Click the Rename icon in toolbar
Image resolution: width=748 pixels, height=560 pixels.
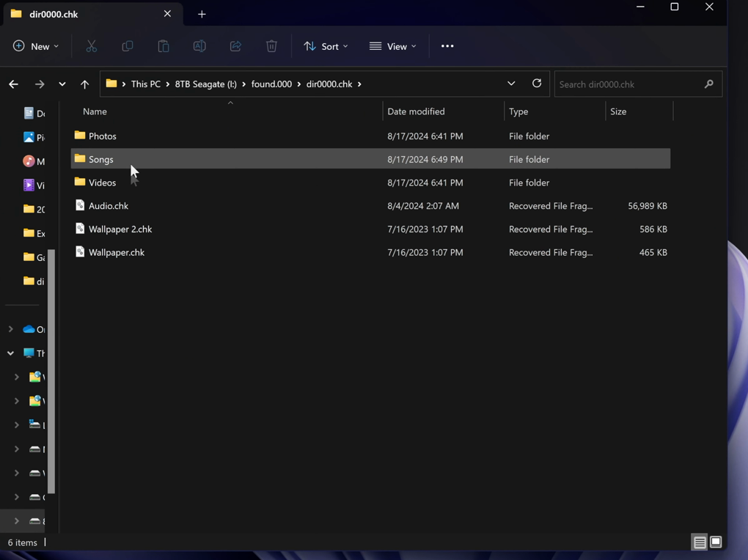(x=199, y=46)
